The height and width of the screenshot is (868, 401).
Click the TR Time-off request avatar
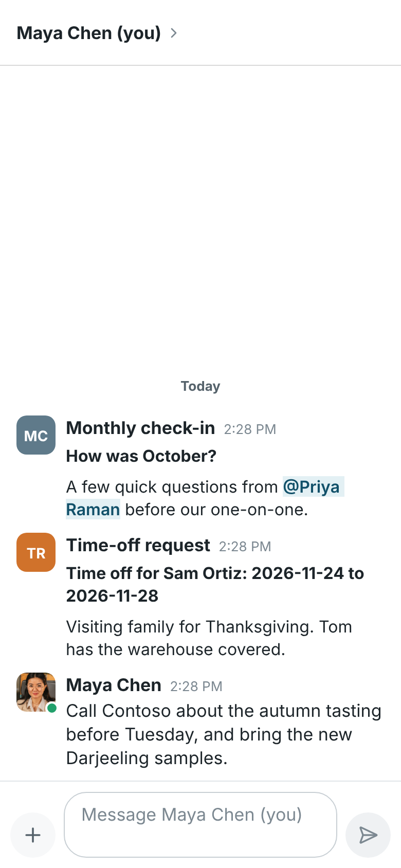pos(36,552)
